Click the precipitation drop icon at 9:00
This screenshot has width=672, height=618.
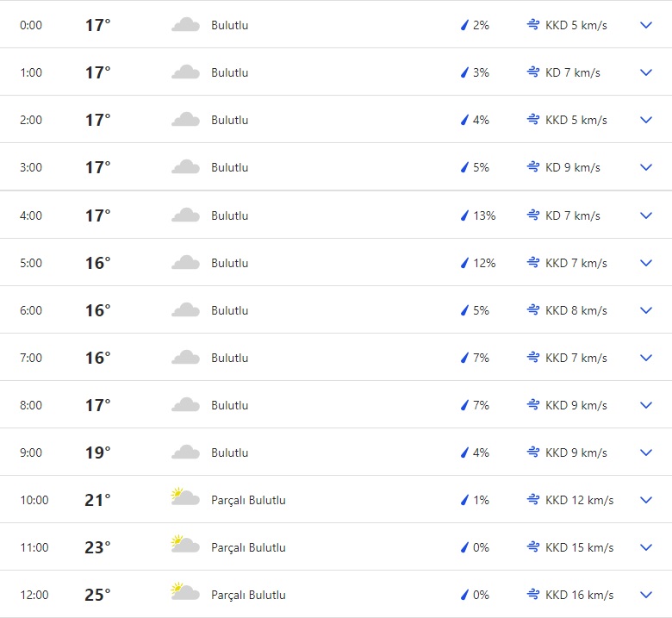pos(464,453)
